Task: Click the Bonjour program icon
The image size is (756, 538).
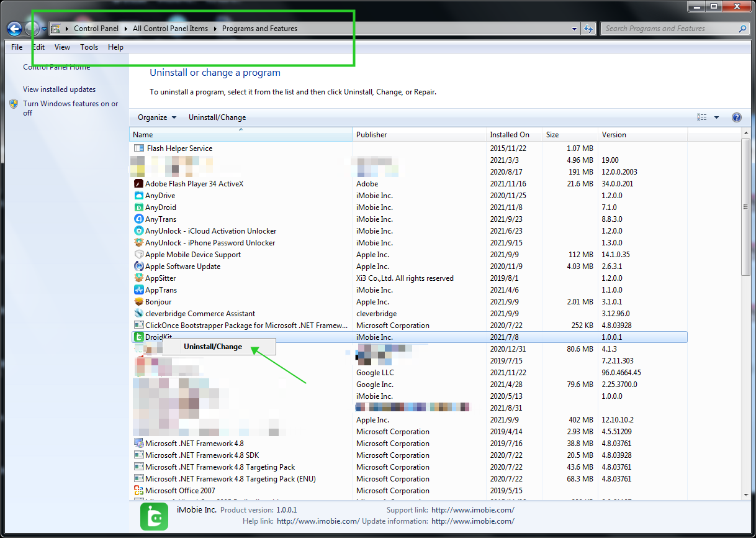Action: (x=139, y=302)
